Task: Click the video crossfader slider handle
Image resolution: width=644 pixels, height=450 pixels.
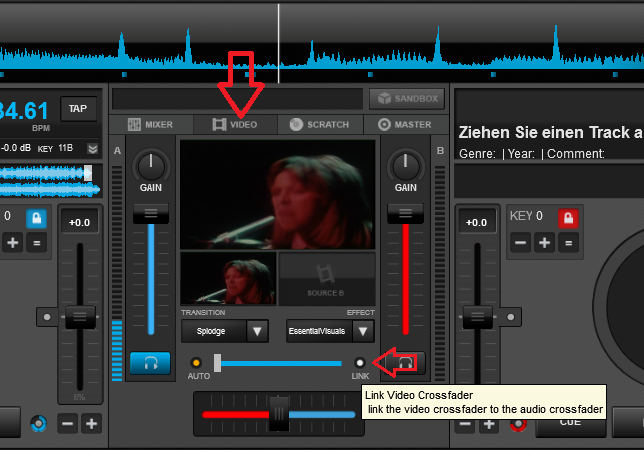Action: [x=217, y=363]
